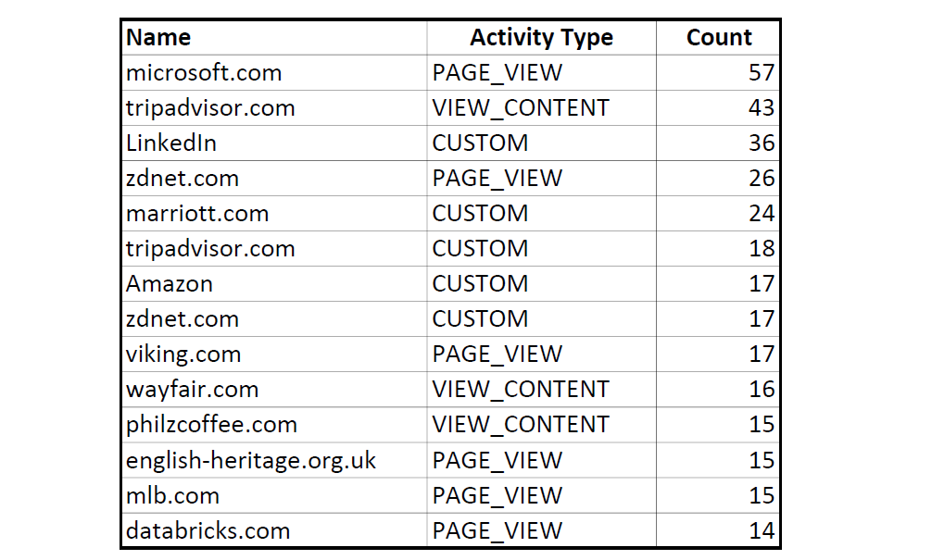Click the databricks.com cell
The image size is (932, 560).
click(x=274, y=530)
